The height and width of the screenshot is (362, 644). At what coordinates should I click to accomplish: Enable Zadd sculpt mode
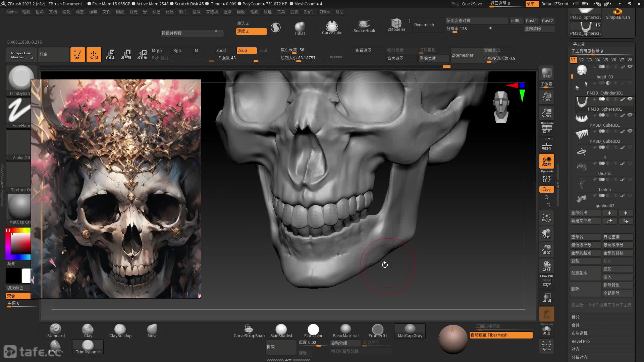(221, 50)
